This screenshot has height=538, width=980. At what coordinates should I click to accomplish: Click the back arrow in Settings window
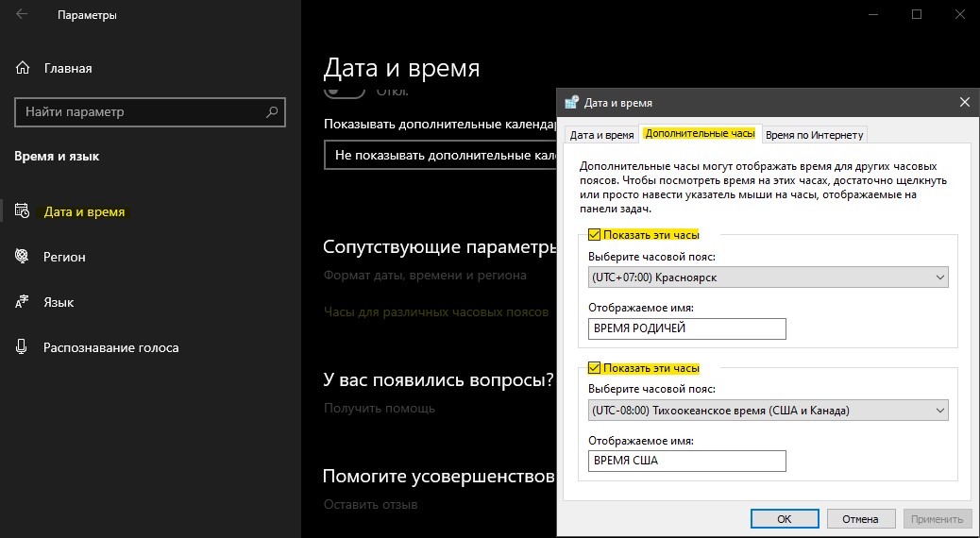click(x=22, y=14)
